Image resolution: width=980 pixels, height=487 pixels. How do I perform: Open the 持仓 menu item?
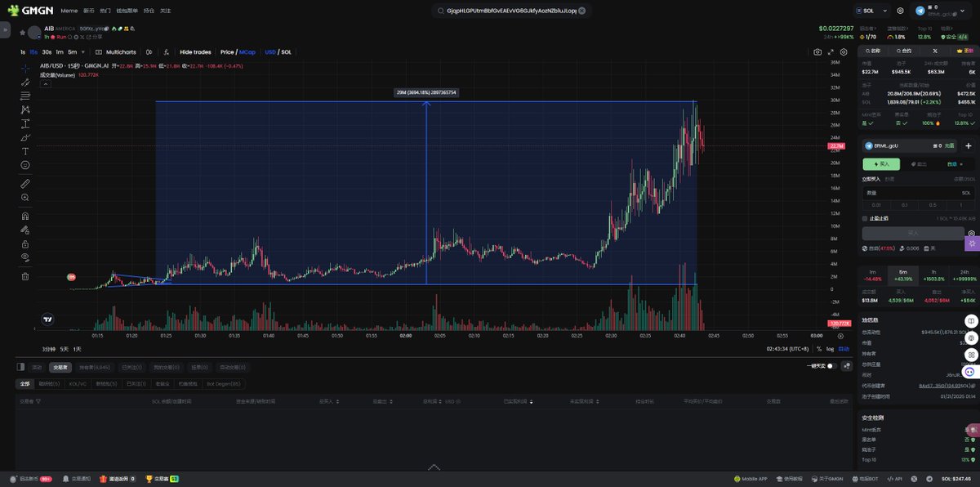(148, 11)
